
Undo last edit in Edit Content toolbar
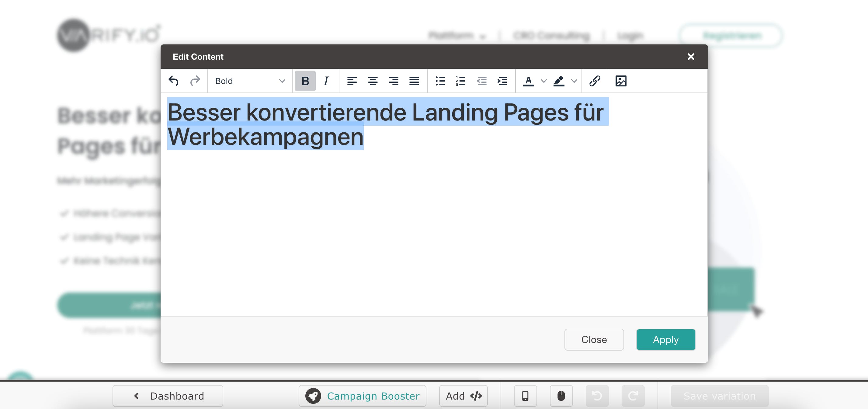pyautogui.click(x=174, y=81)
